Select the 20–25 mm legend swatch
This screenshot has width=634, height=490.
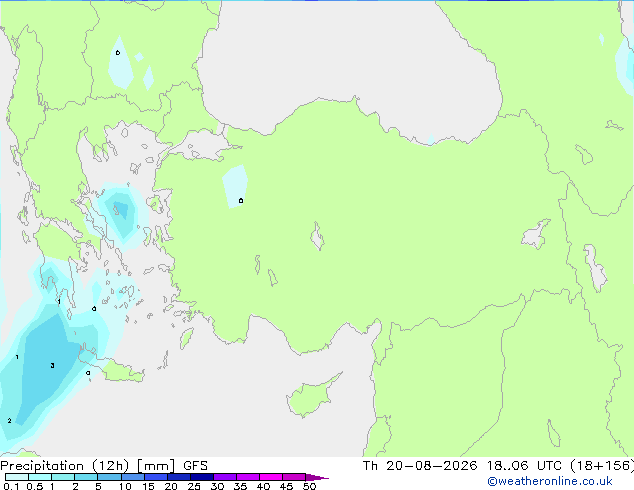(x=178, y=477)
